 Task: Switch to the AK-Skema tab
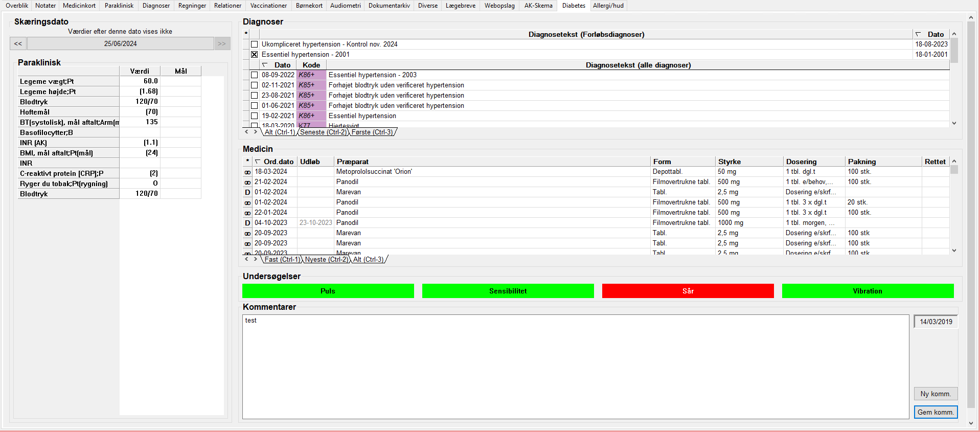click(538, 6)
